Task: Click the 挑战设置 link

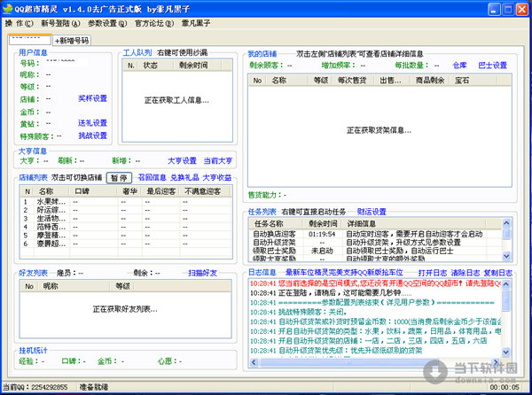Action: [92, 136]
